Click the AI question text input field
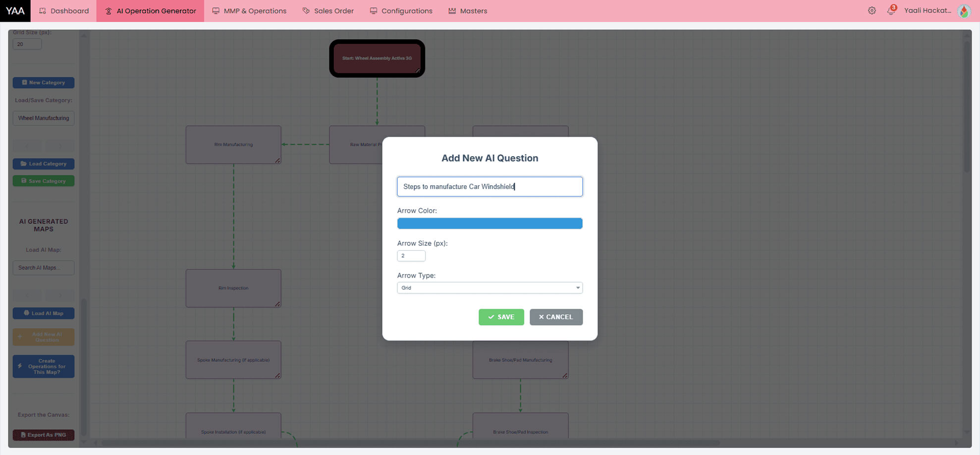Image resolution: width=980 pixels, height=455 pixels. [x=490, y=186]
